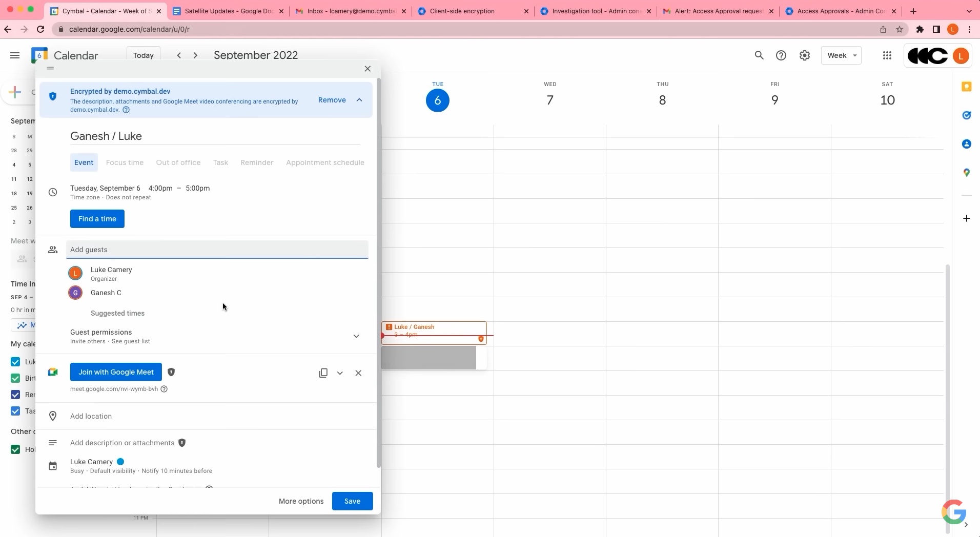Open the Google Maps side panel
The width and height of the screenshot is (980, 537).
[967, 173]
